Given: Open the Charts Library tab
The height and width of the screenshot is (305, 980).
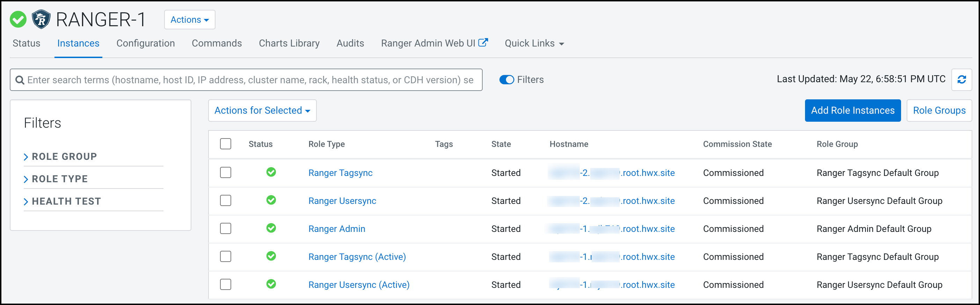Looking at the screenshot, I should pos(289,43).
